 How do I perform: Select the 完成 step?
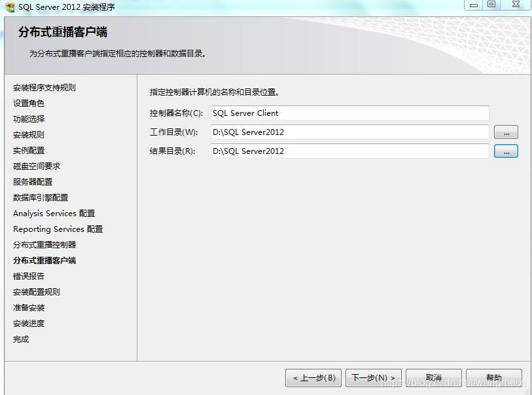pyautogui.click(x=21, y=339)
